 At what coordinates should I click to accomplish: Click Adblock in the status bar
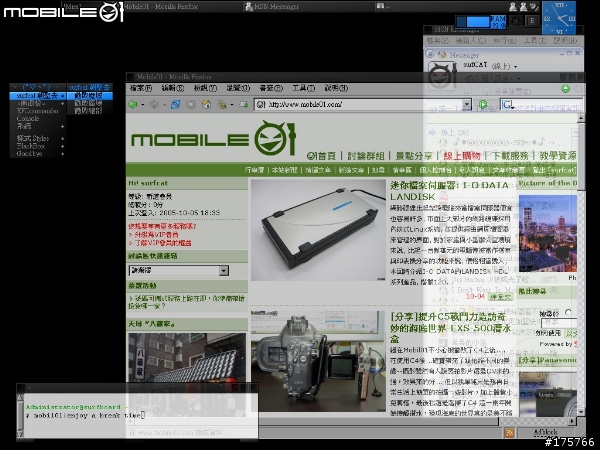[546, 432]
